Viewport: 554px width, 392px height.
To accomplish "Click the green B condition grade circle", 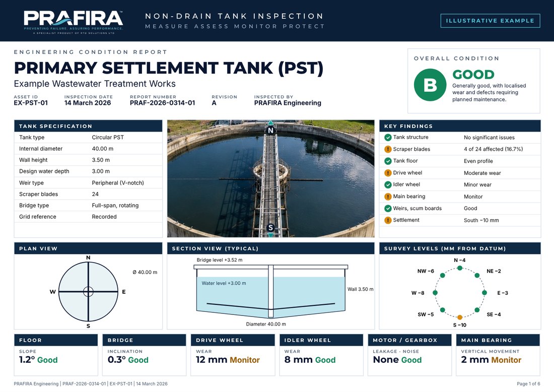I will pos(430,85).
